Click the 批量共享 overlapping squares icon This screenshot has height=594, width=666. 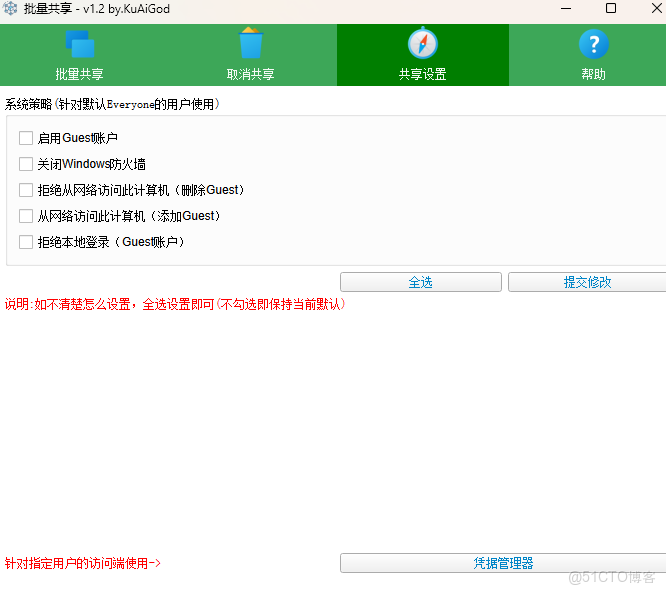tap(80, 44)
